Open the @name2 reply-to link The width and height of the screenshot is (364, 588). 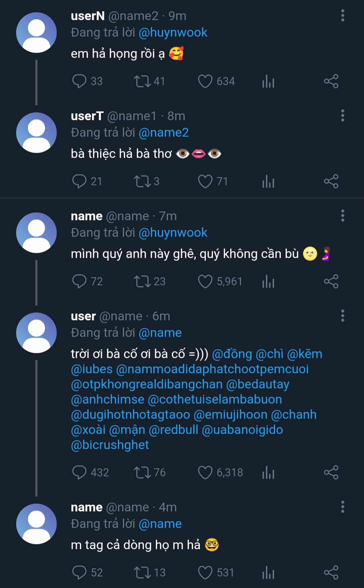click(163, 133)
